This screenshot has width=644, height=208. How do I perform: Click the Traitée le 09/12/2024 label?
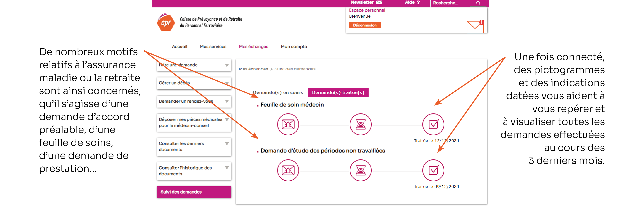coord(436,187)
